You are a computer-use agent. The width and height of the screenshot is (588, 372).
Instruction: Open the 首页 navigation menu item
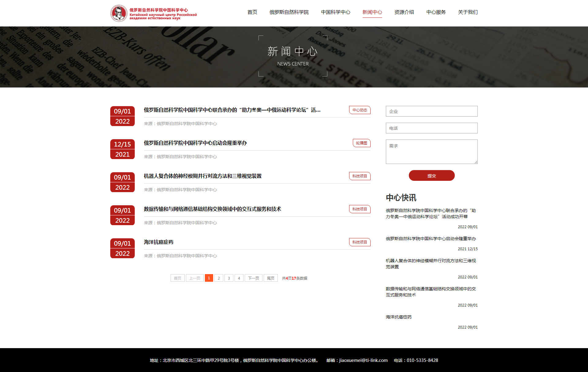click(252, 12)
